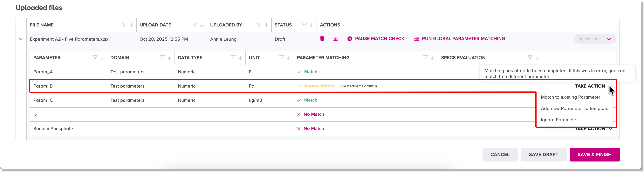Sort the UNIT column descending

[289, 57]
